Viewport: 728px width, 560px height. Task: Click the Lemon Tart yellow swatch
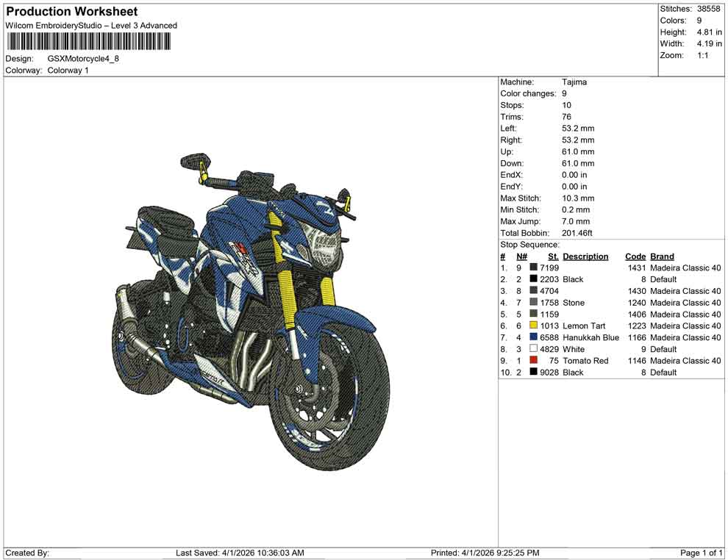(534, 326)
